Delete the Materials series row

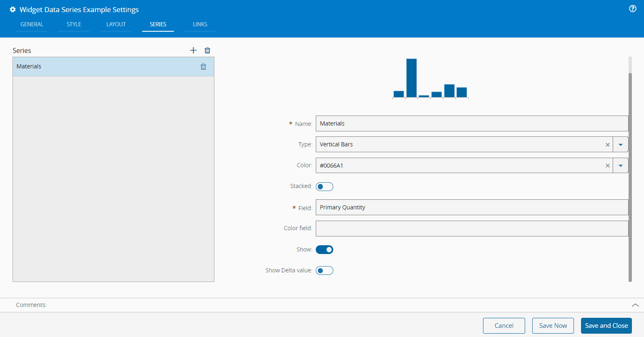(203, 67)
